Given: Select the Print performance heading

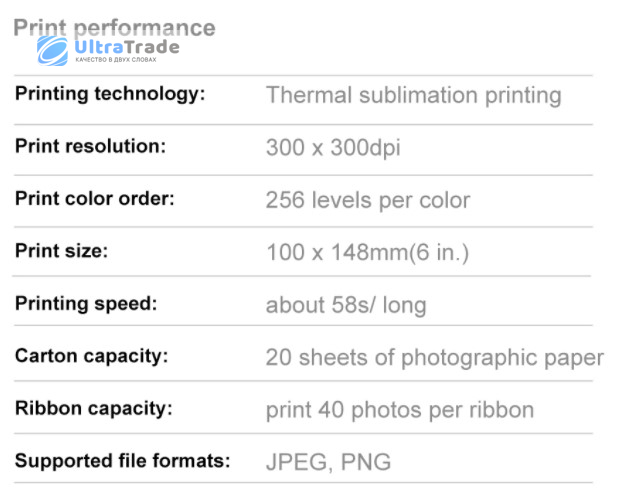Looking at the screenshot, I should 114,28.
